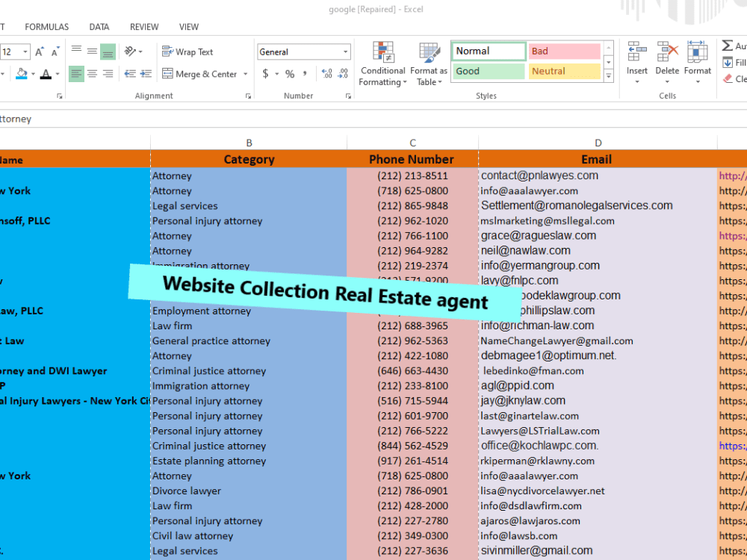Viewport: 747px width, 560px height.
Task: Select the Email header cell
Action: click(598, 159)
